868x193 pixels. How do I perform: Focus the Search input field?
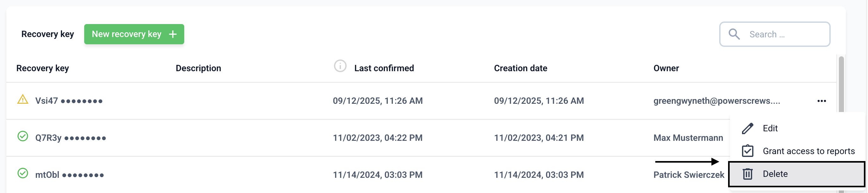point(785,34)
